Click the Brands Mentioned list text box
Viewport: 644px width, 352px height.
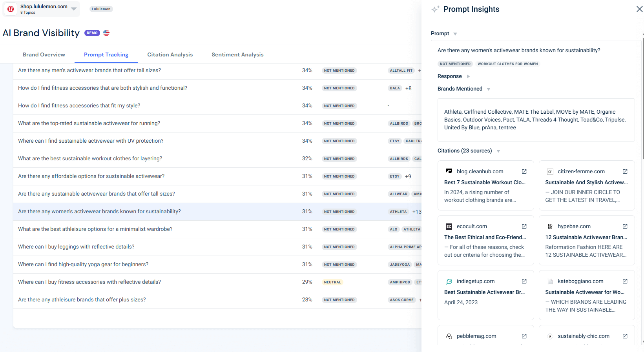pos(536,120)
